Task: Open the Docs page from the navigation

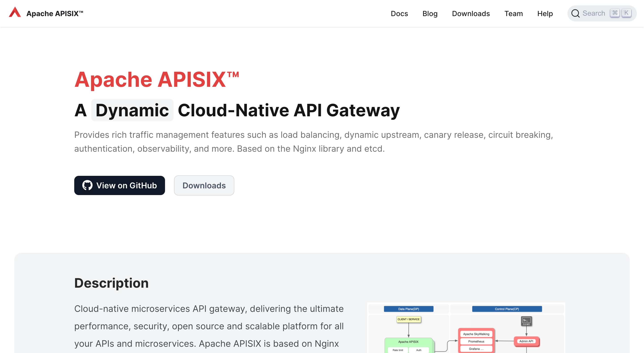Action: (x=399, y=13)
